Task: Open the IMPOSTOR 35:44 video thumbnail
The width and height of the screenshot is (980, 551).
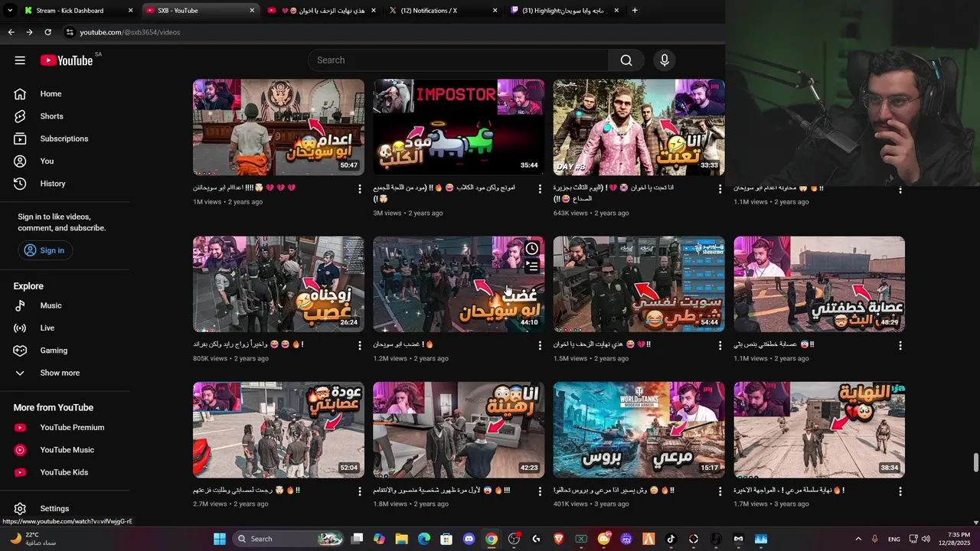Action: 459,127
